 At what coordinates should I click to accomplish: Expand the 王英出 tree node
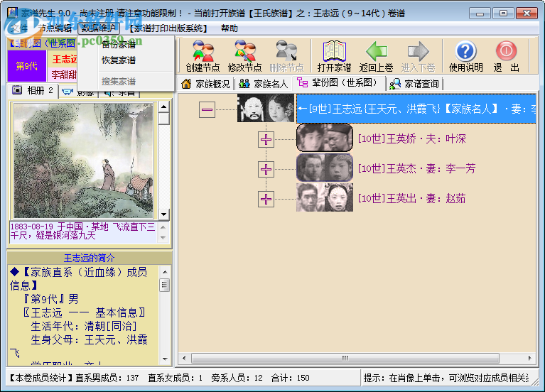(266, 199)
